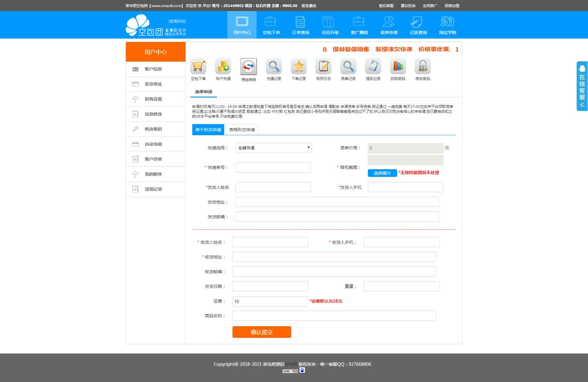Click the 空包下单 shopping cart icon
The height and width of the screenshot is (382, 588).
coord(198,66)
